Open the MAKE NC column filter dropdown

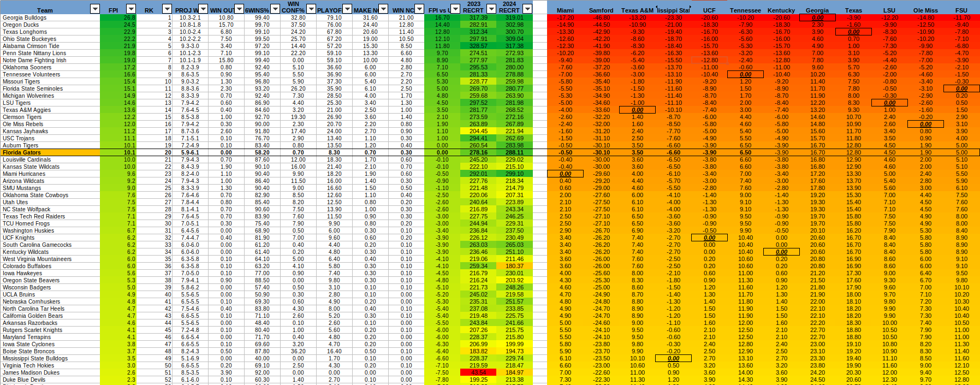tap(383, 9)
